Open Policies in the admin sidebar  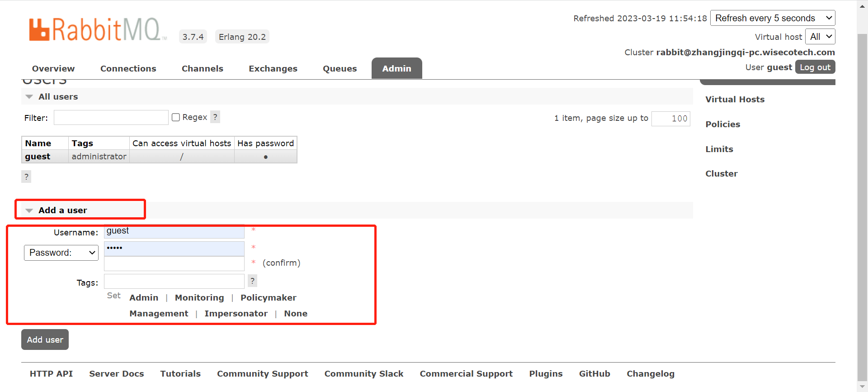coord(723,124)
